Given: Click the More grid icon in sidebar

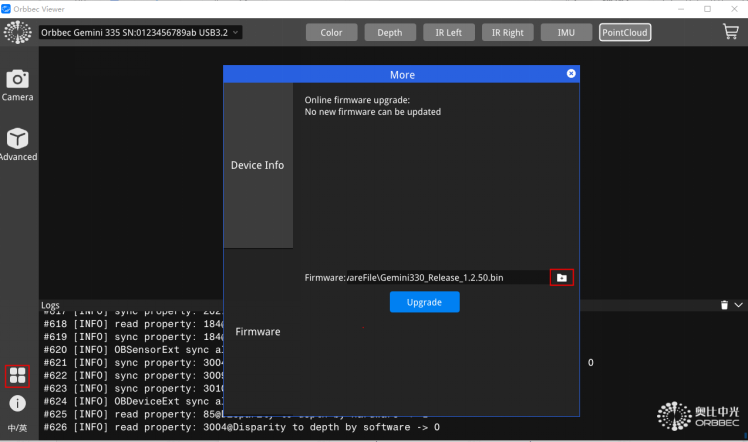Looking at the screenshot, I should [17, 376].
